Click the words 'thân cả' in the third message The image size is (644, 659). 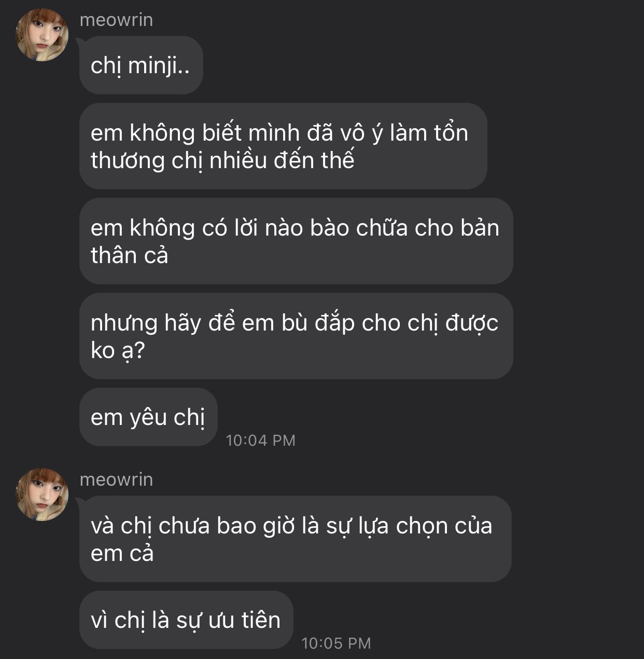pyautogui.click(x=130, y=255)
